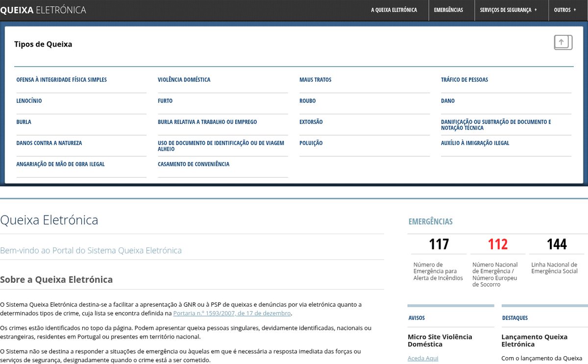Select the Extorsão complaint type
The height and width of the screenshot is (364, 588).
tap(311, 122)
